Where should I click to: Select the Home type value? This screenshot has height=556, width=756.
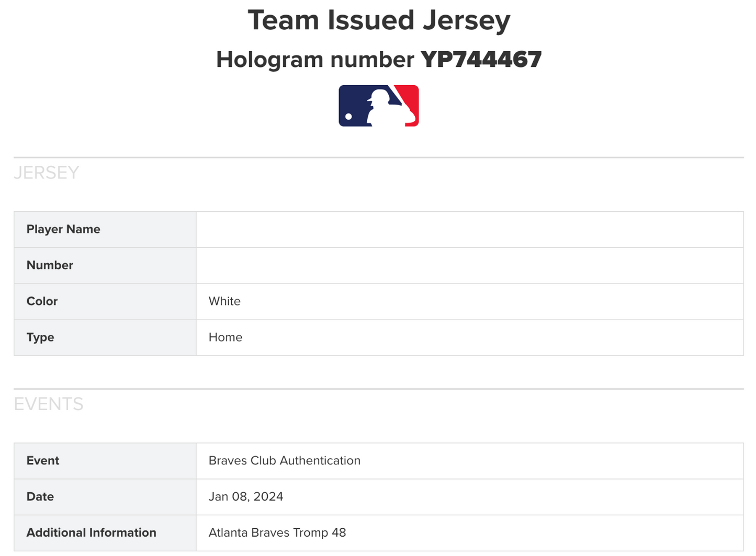[225, 337]
